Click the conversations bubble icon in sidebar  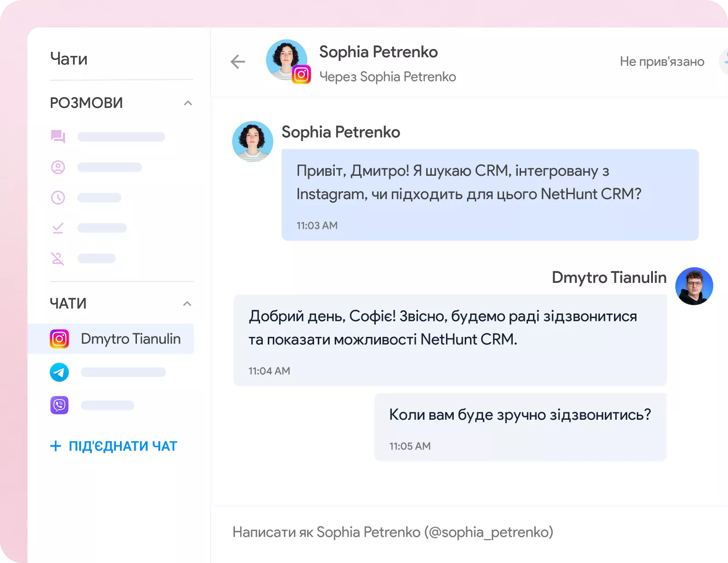click(x=58, y=137)
